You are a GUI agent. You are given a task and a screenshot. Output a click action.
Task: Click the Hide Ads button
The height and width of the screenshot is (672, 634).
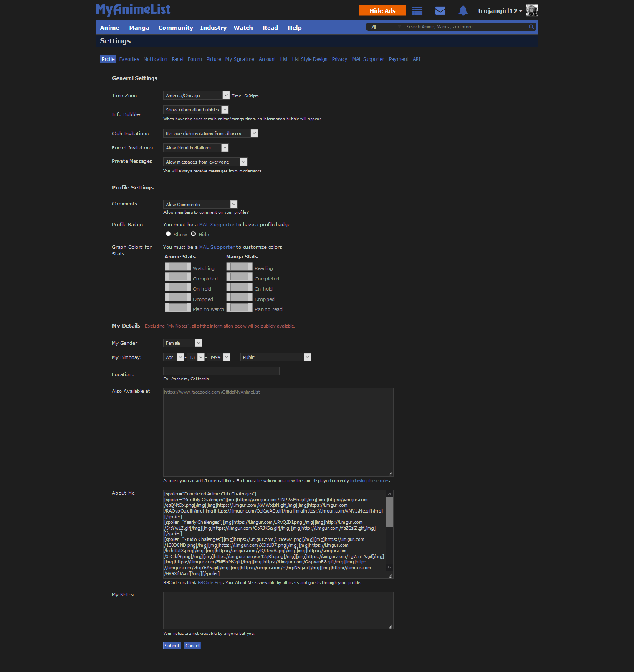pyautogui.click(x=382, y=11)
